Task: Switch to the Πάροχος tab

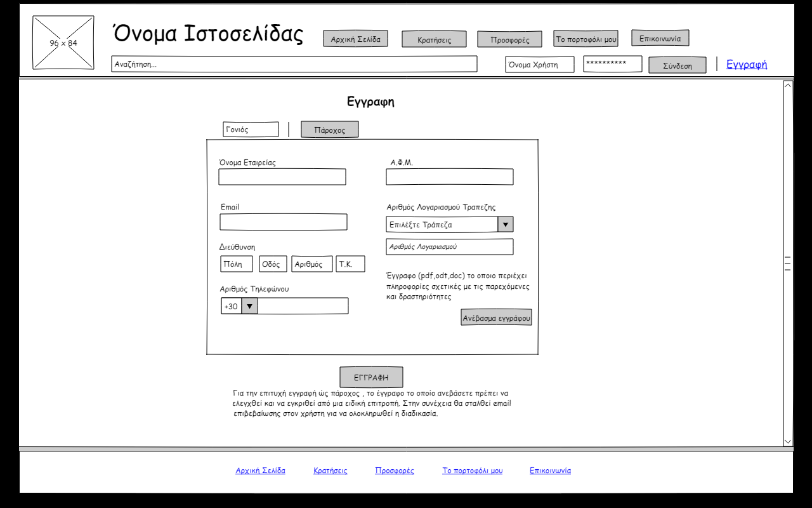Action: coord(329,130)
